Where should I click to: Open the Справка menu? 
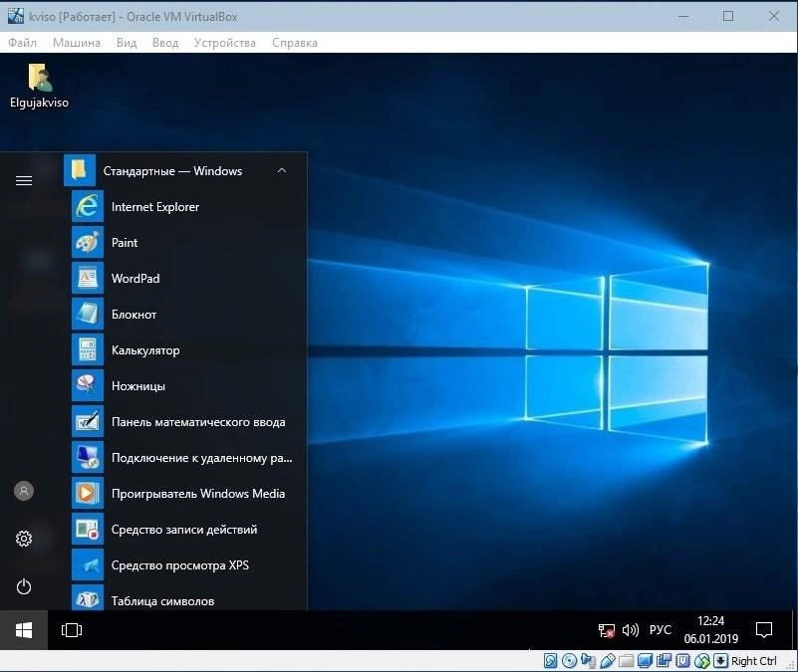tap(295, 43)
